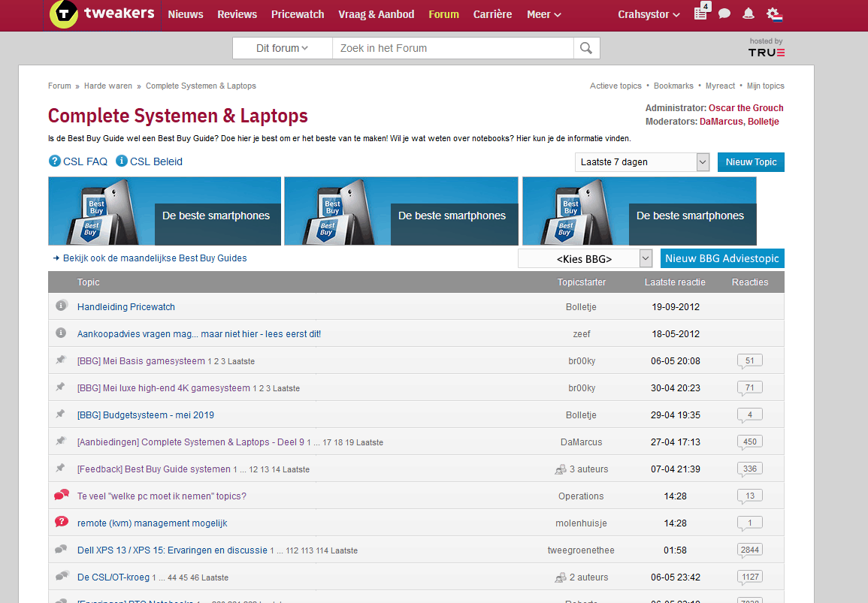
Task: Click the middle 'De beste smartphones' banner
Action: [401, 211]
